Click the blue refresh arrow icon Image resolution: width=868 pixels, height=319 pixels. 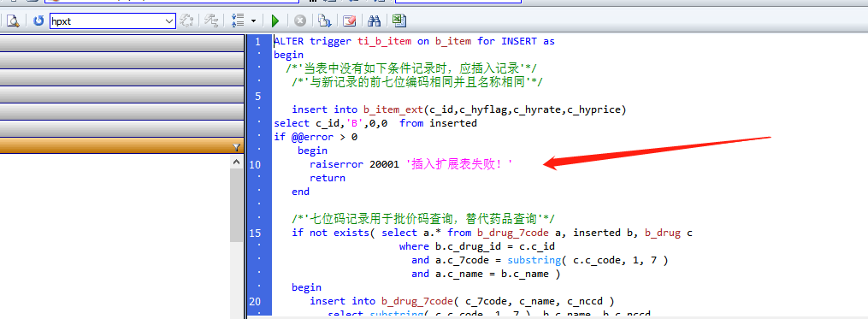pyautogui.click(x=38, y=21)
